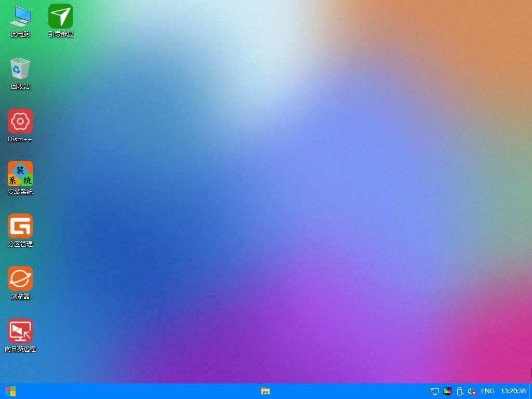
Task: Click an empty area of the desktop wallpaper
Action: point(260,208)
